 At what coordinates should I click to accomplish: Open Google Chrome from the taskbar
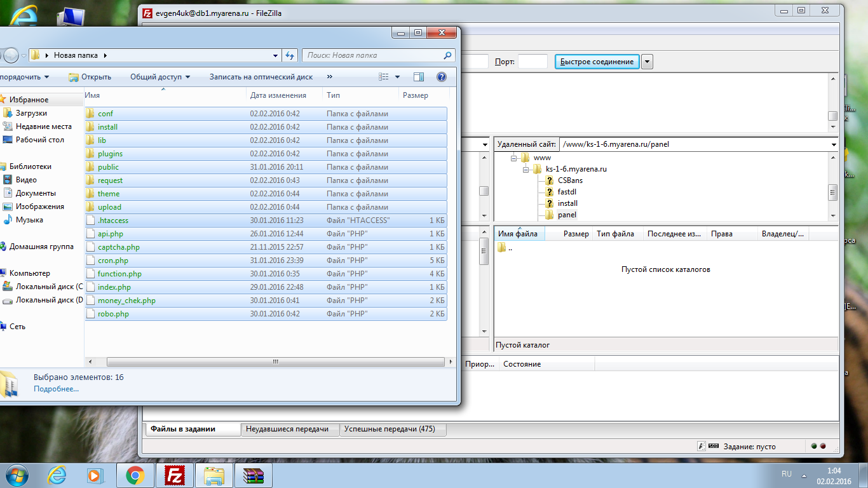coord(135,475)
